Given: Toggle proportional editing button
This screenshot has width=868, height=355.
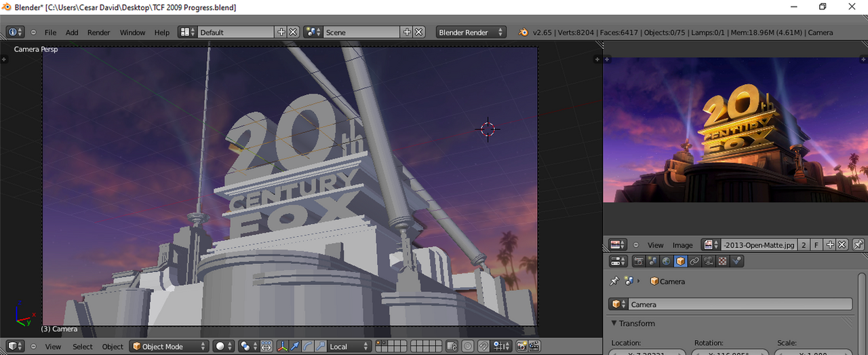Looking at the screenshot, I should point(468,346).
